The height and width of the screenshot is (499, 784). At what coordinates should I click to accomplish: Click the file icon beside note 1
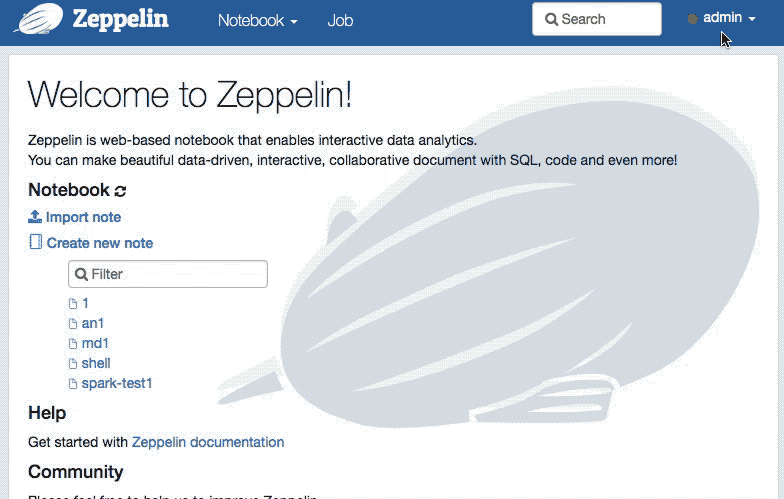coord(73,304)
